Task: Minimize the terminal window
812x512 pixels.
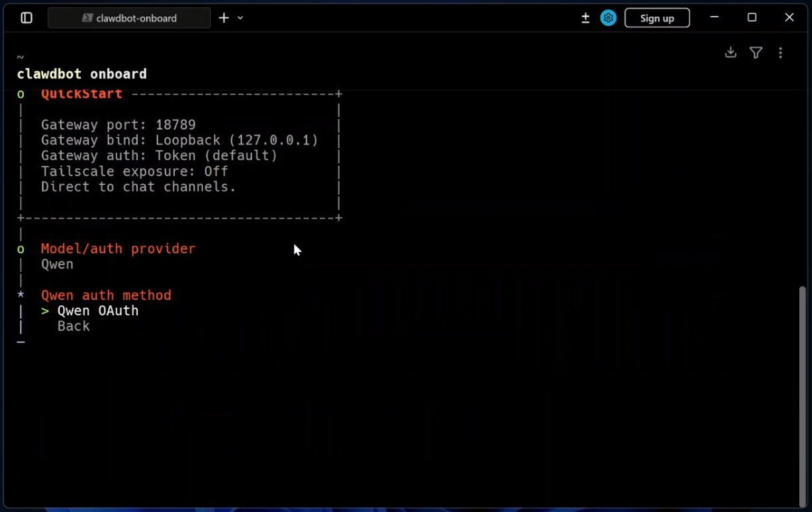Action: (714, 18)
